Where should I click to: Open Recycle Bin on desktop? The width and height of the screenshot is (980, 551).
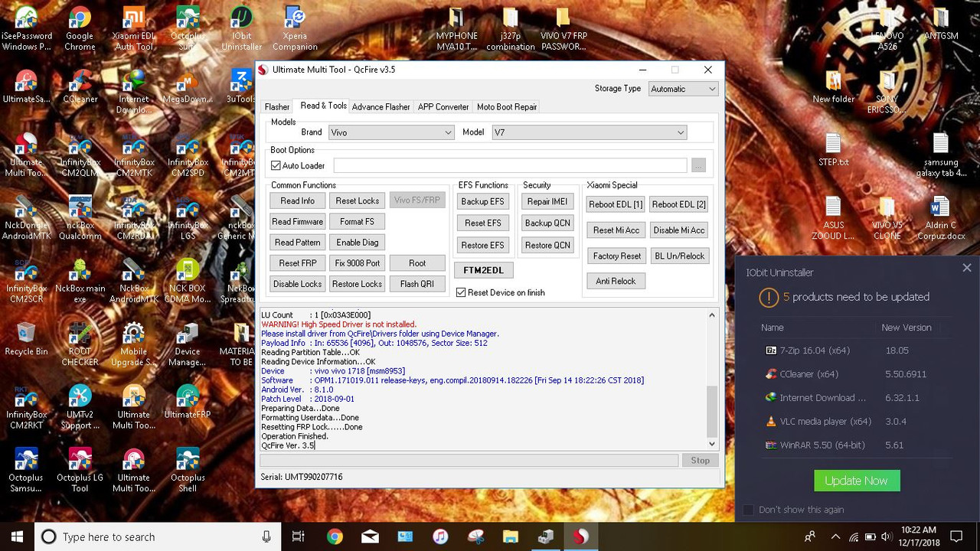pos(26,339)
